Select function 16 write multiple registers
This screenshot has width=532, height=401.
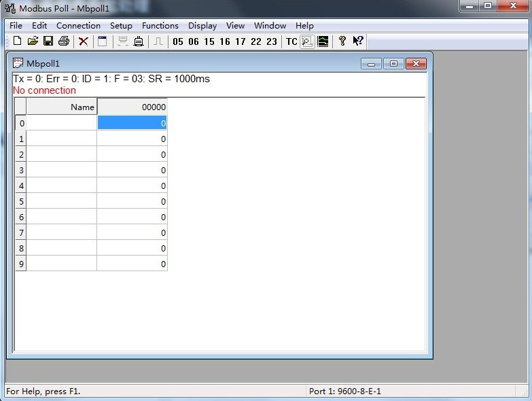click(225, 41)
